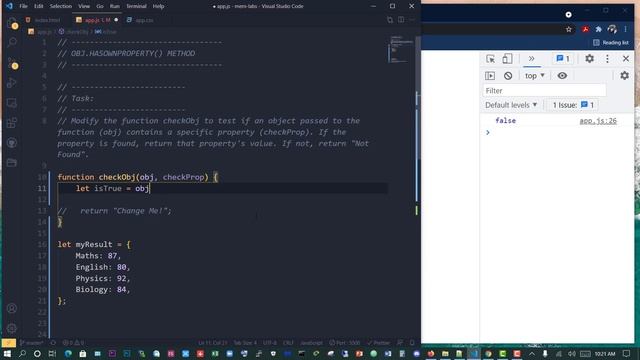Viewport: 640px width, 360px height.
Task: Click the Port 5500 Live Server status item
Action: point(344,343)
